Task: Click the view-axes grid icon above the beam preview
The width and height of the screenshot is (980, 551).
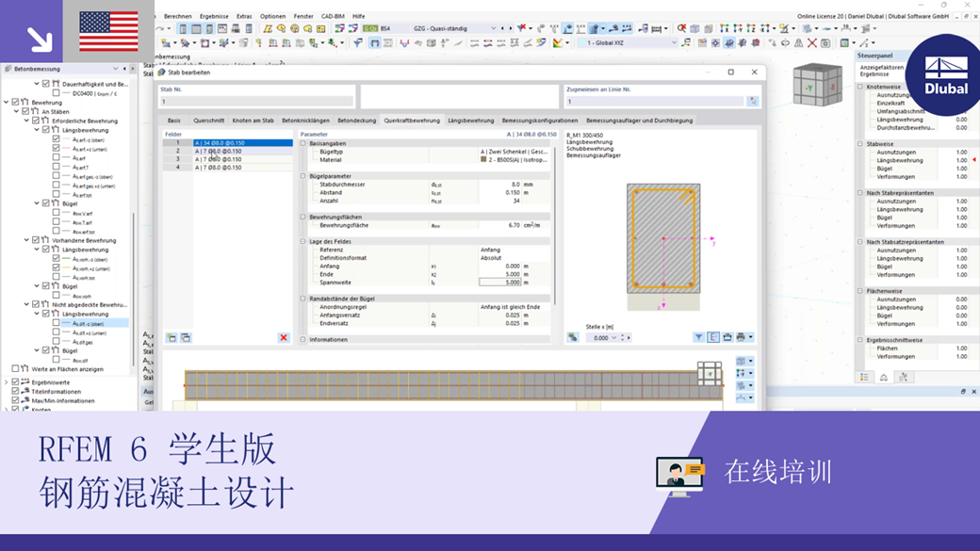Action: (x=710, y=373)
